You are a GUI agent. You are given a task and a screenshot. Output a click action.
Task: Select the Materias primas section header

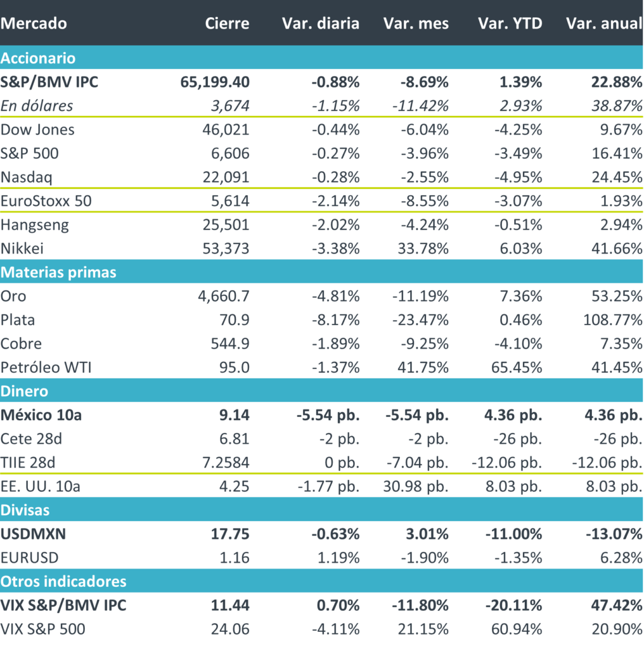tap(58, 272)
